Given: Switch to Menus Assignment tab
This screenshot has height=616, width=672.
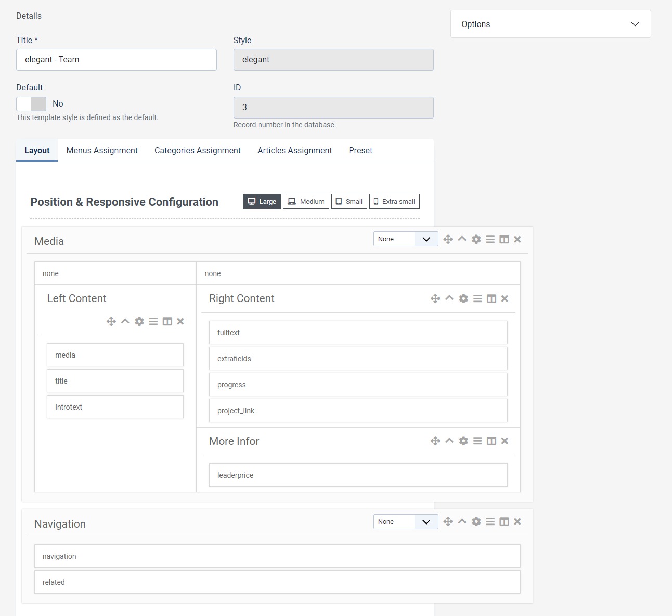Looking at the screenshot, I should coord(102,150).
